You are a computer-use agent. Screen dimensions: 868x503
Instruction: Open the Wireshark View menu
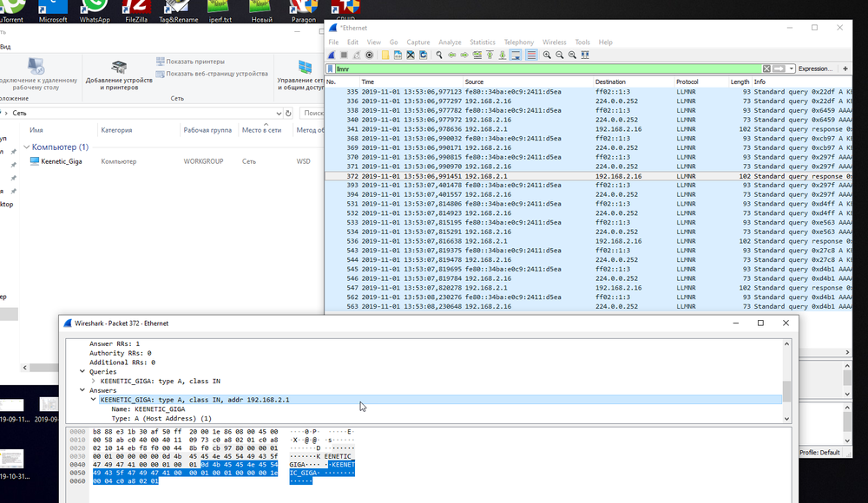(x=373, y=42)
